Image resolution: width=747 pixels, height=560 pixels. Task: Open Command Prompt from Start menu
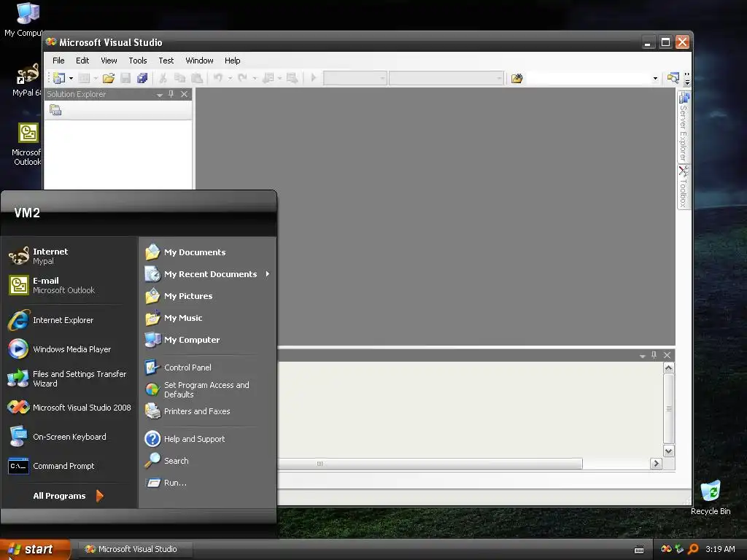coord(69,466)
